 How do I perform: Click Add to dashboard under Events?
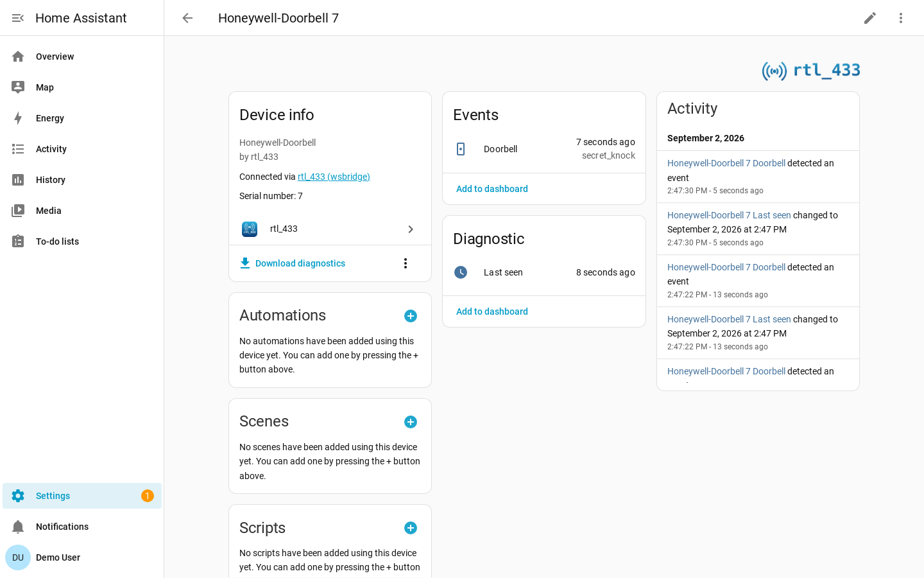point(492,189)
